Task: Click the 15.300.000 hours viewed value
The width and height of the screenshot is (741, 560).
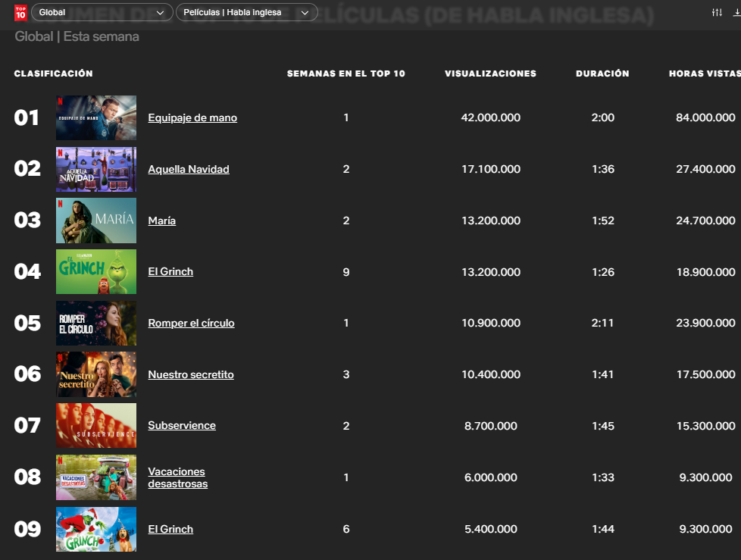Action: pyautogui.click(x=705, y=427)
